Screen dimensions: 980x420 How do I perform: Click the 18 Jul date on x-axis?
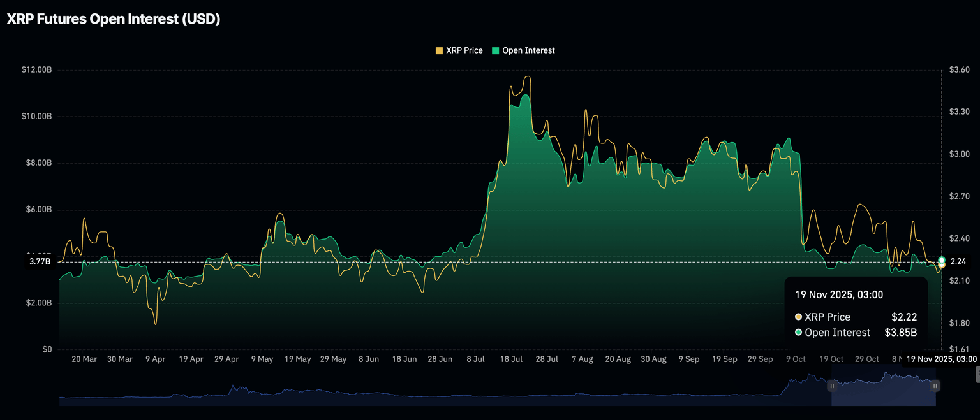(x=511, y=359)
